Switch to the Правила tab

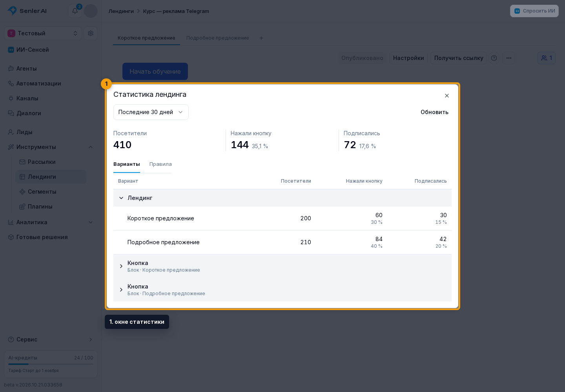coord(160,164)
